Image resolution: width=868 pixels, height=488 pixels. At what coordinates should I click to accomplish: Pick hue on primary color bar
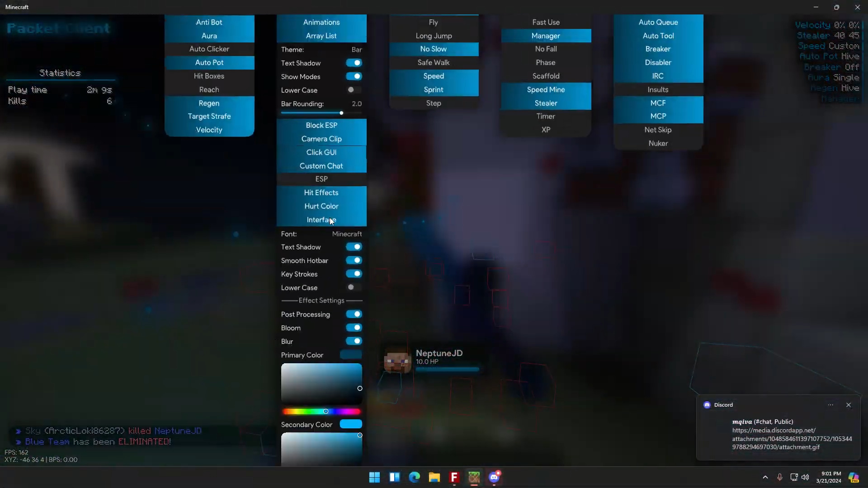pyautogui.click(x=321, y=411)
